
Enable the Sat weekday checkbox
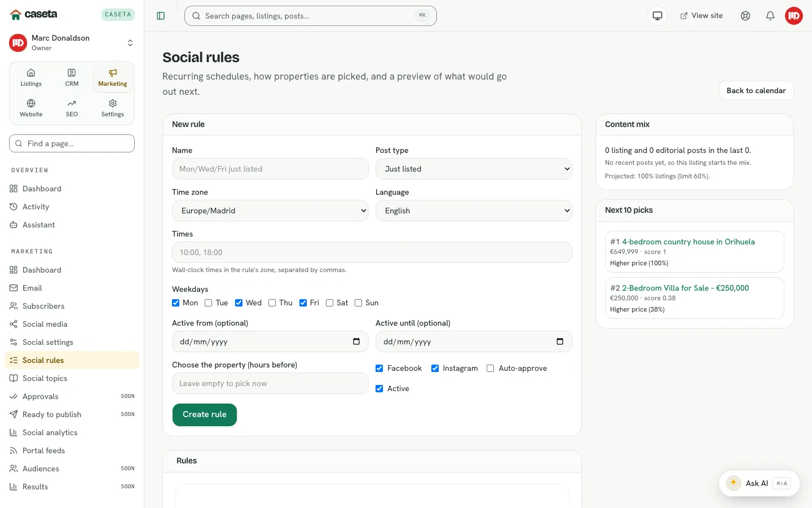(x=330, y=303)
